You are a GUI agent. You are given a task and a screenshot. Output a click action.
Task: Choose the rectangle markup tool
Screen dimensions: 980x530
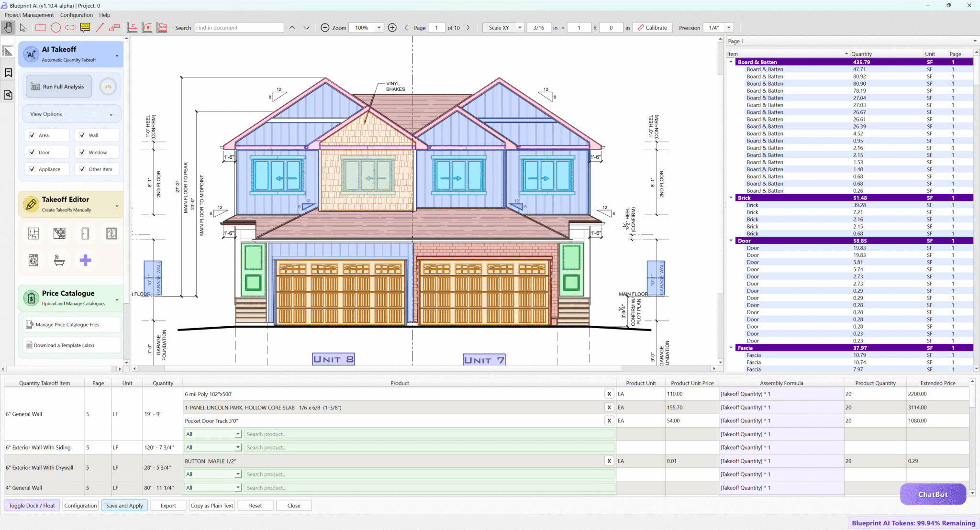[41, 28]
